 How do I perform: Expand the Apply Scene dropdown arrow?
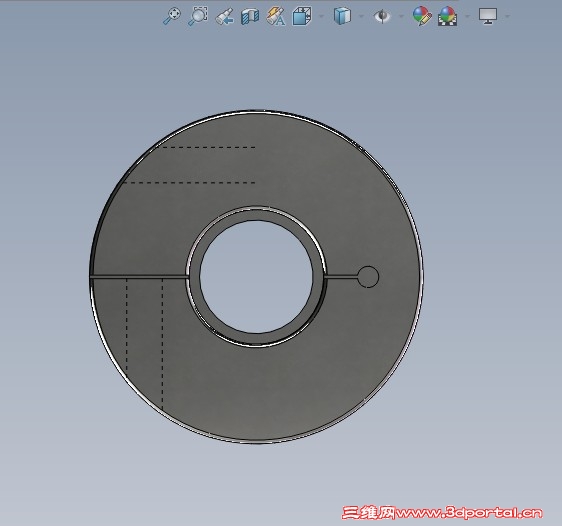[x=467, y=16]
